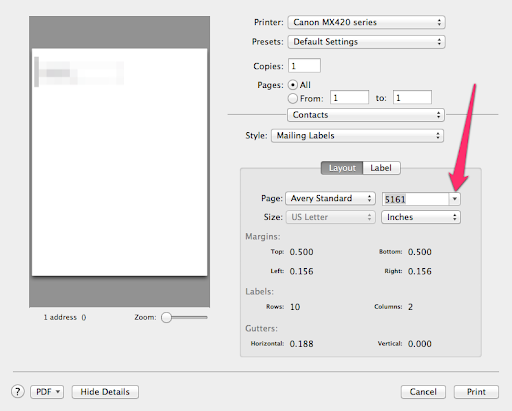The image size is (512, 411).
Task: Open the Inches units dropdown
Action: pos(421,217)
